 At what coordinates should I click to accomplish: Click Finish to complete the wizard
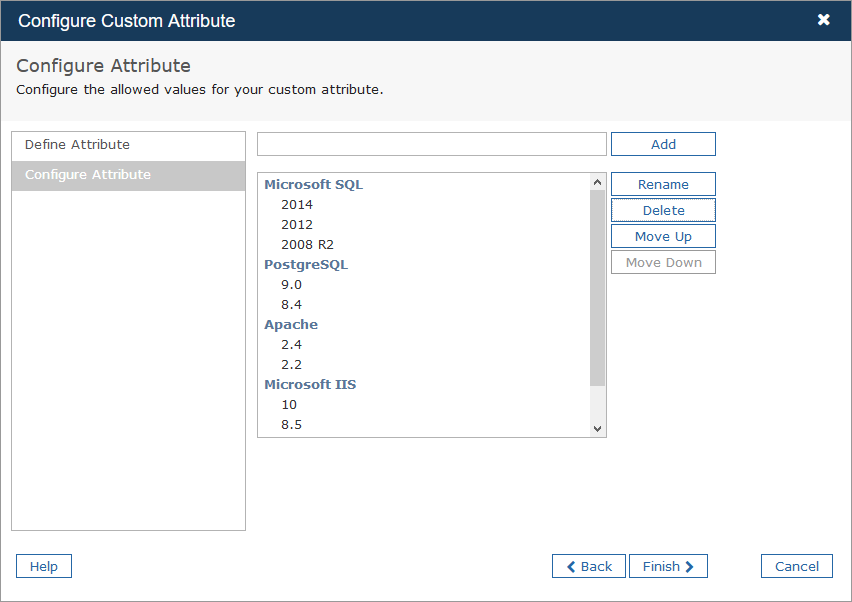(668, 566)
